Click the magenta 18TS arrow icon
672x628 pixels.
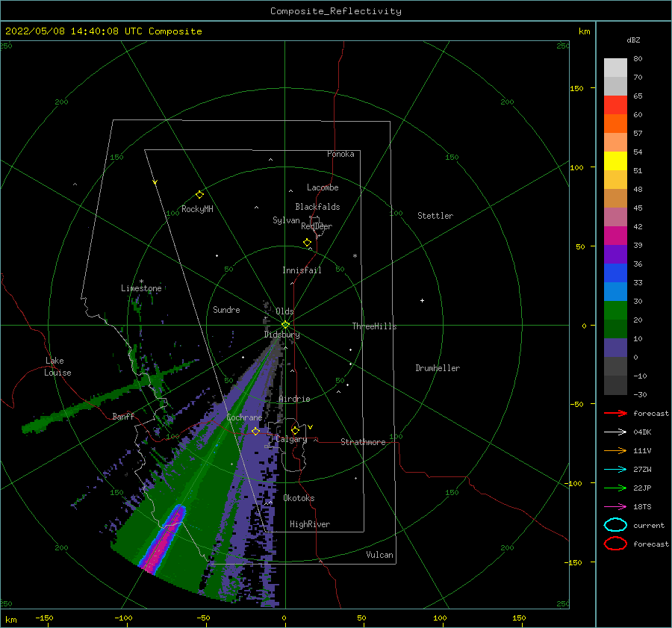(x=615, y=507)
